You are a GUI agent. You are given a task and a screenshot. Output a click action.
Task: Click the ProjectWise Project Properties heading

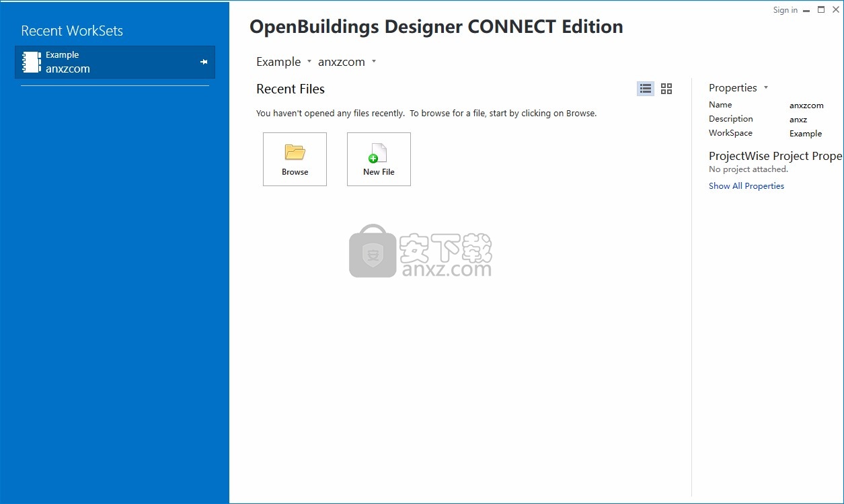coord(776,156)
